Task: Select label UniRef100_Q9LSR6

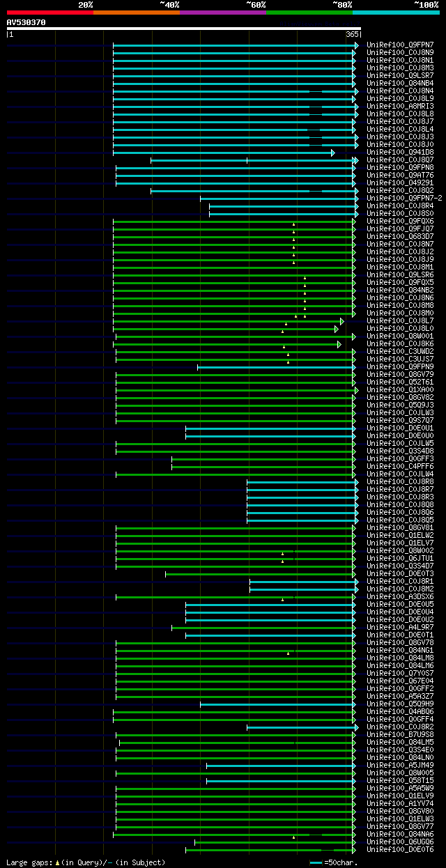Action: [400, 275]
